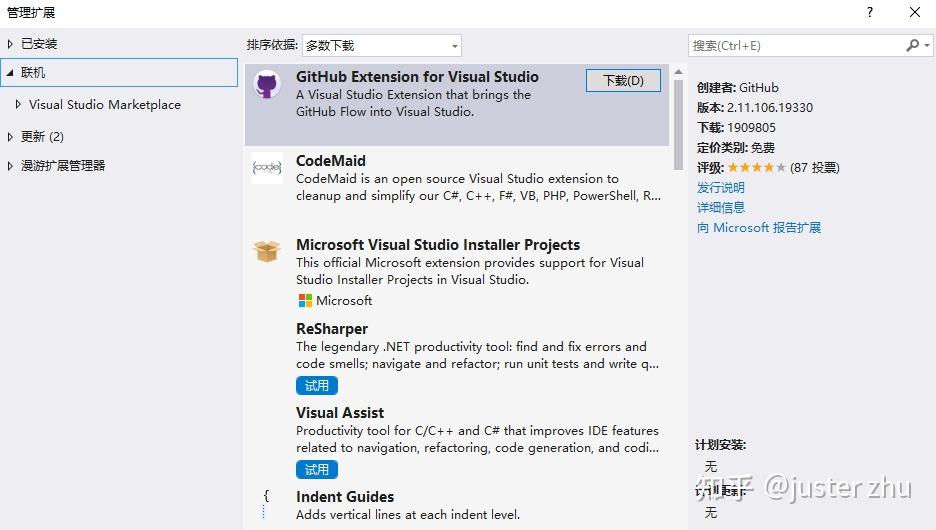The height and width of the screenshot is (530, 936).
Task: Collapse the 联机 category
Action: (x=10, y=72)
